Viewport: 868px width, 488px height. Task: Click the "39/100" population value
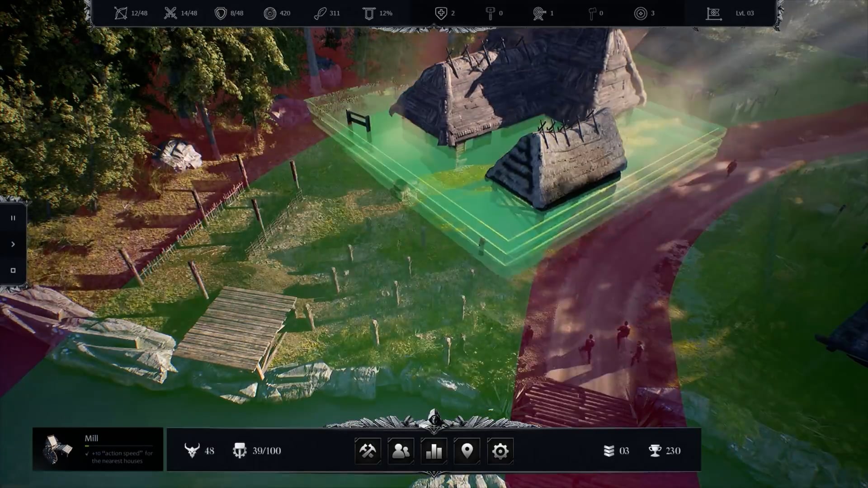(267, 451)
